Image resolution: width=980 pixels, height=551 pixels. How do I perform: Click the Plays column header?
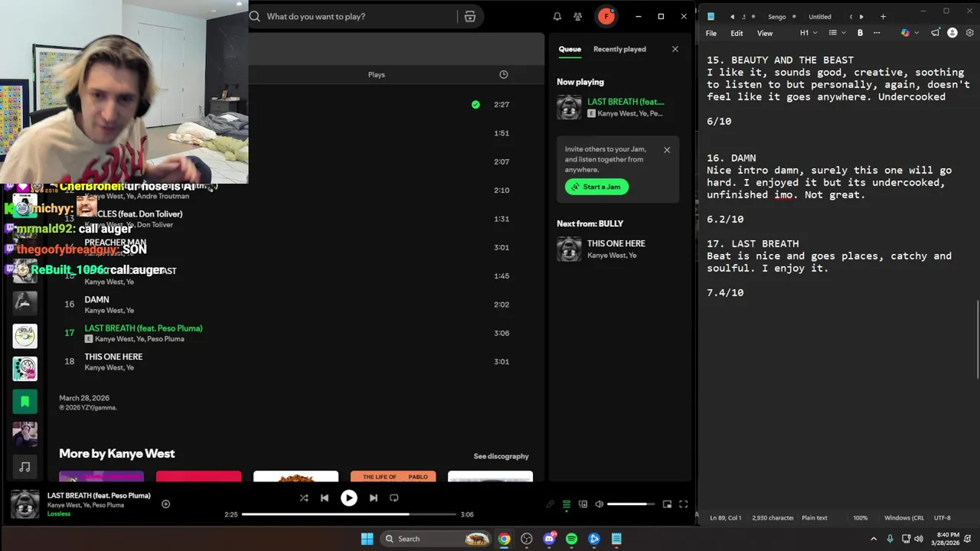pyautogui.click(x=376, y=74)
